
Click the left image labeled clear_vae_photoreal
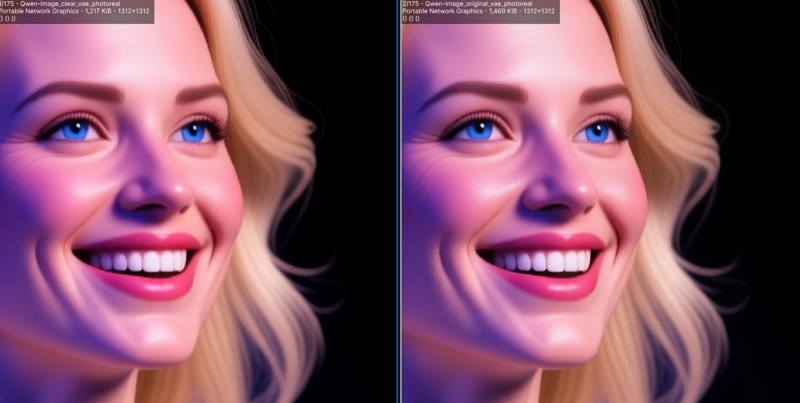click(198, 202)
